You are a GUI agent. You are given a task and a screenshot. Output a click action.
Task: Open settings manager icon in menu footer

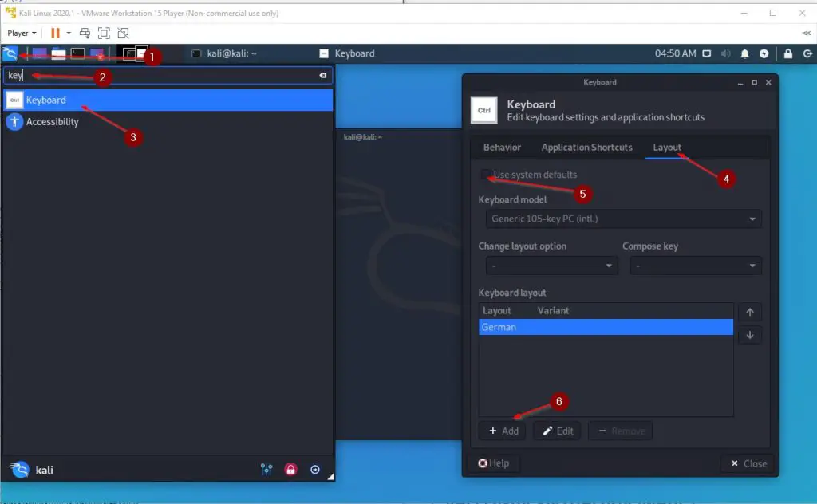click(x=266, y=470)
